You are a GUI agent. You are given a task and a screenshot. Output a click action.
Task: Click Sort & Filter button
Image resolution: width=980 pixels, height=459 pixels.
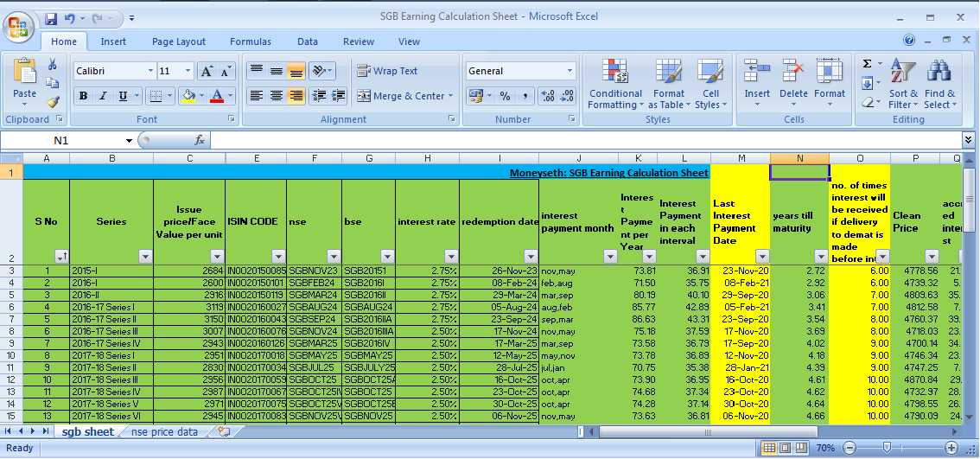903,84
